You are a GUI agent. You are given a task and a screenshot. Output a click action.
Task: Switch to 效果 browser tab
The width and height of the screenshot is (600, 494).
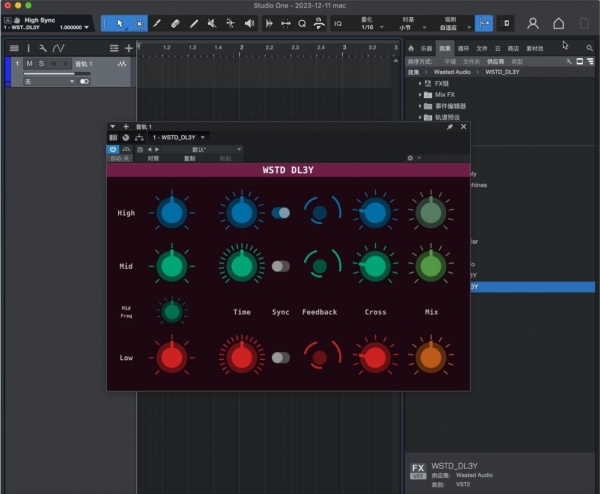click(x=445, y=48)
